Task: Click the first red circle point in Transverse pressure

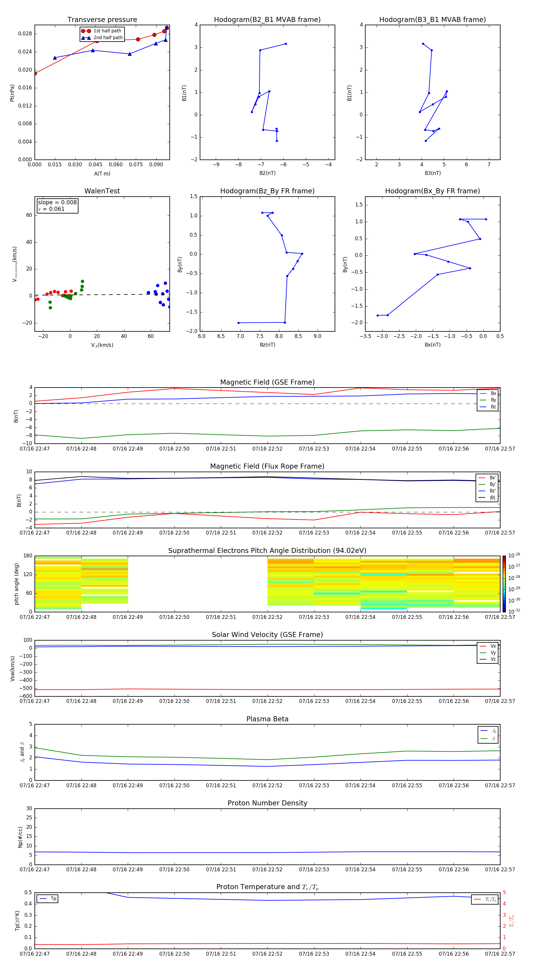Action: pyautogui.click(x=35, y=73)
